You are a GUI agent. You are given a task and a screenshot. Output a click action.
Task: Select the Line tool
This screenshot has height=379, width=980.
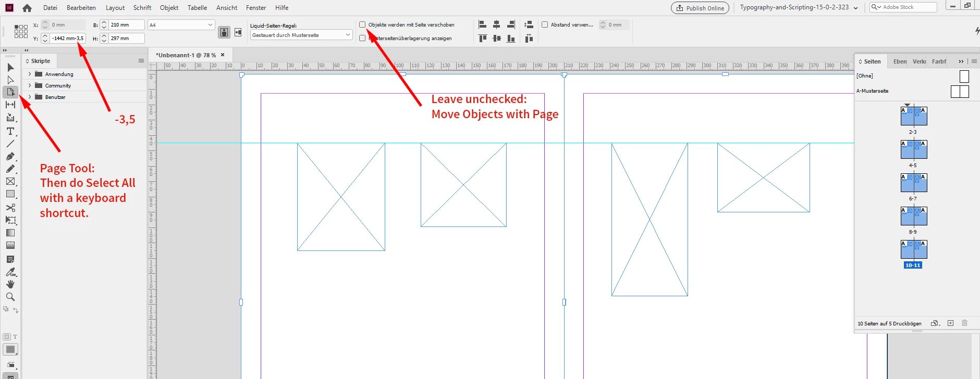point(10,144)
